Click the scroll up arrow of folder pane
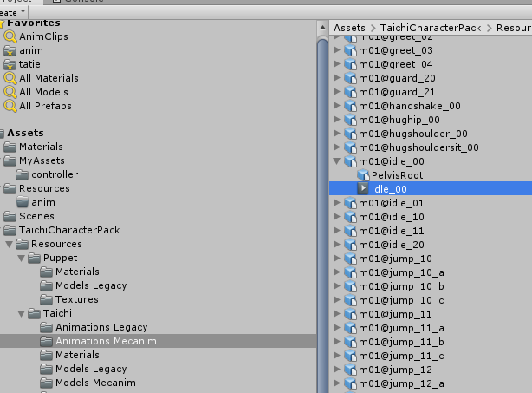Screen dimensions: 532x393 (322, 28)
